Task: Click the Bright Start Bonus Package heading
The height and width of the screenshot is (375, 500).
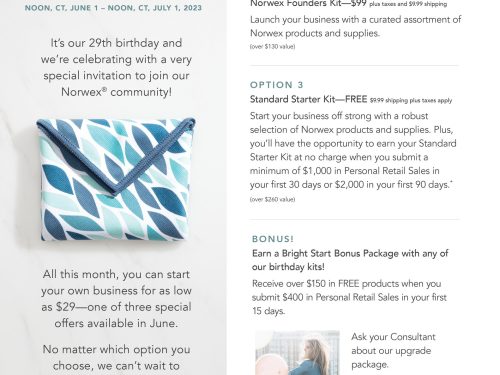Action: coord(350,260)
